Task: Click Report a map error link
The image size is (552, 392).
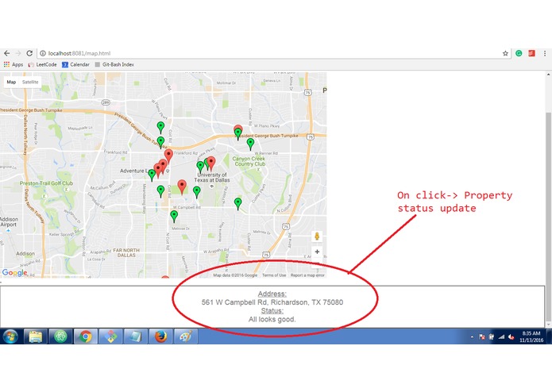Action: (307, 275)
